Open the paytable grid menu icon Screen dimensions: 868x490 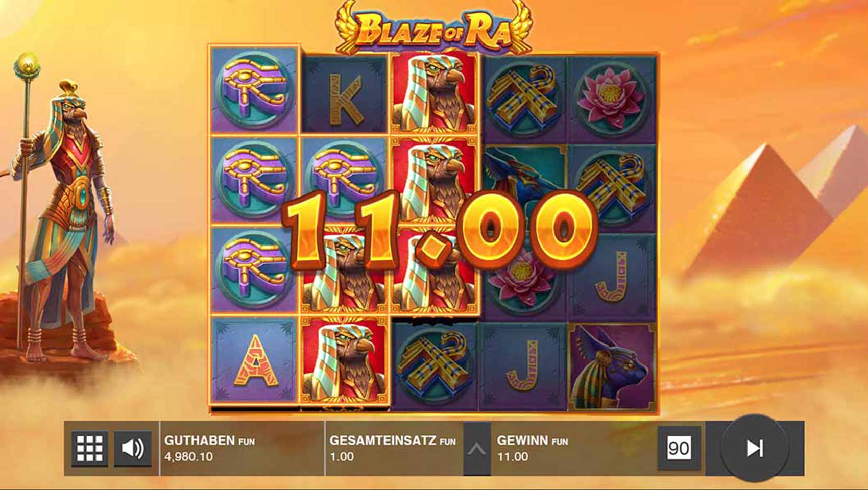click(90, 449)
